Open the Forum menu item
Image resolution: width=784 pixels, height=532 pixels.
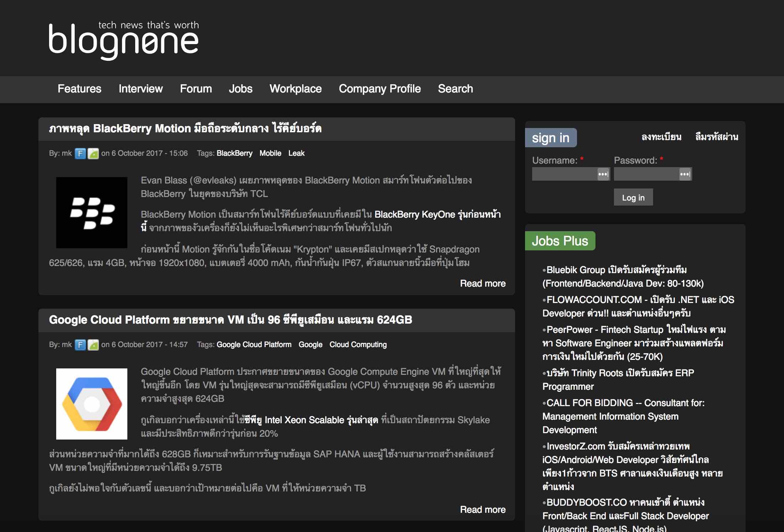coord(196,89)
